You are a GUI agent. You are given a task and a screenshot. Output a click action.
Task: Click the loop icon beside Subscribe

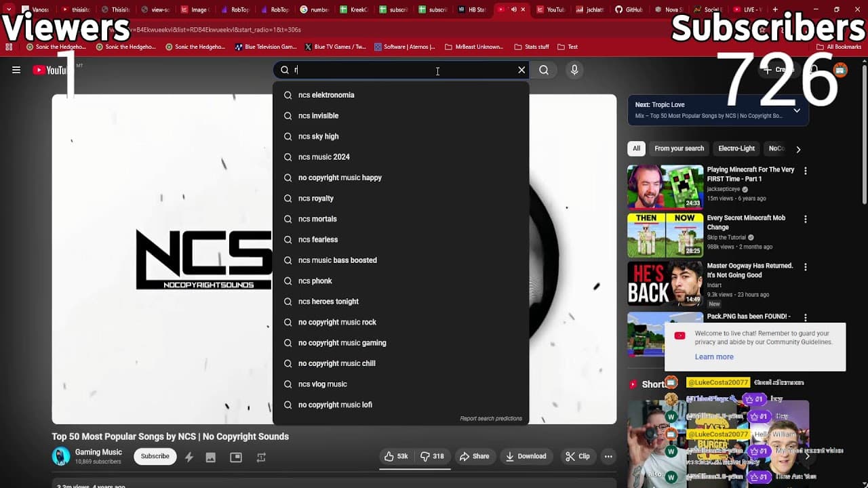[261, 457]
